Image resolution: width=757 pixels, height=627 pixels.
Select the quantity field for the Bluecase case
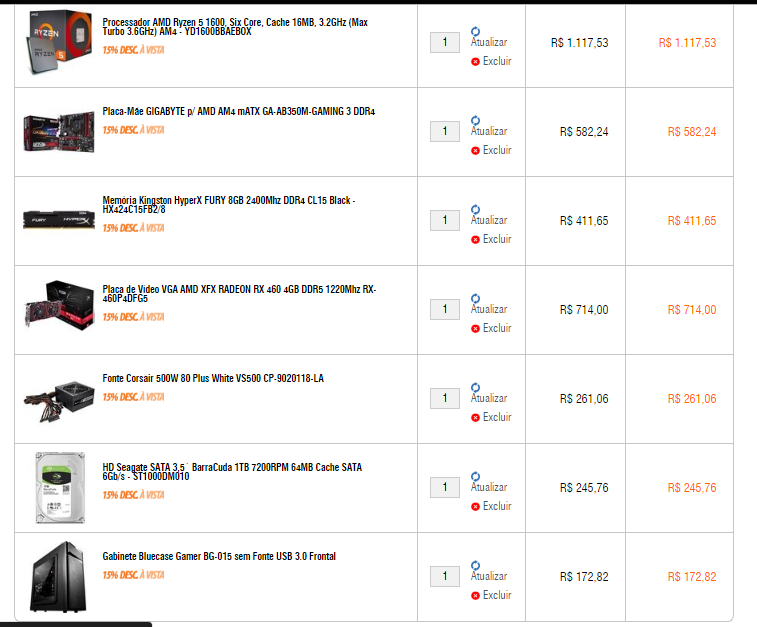click(x=445, y=576)
